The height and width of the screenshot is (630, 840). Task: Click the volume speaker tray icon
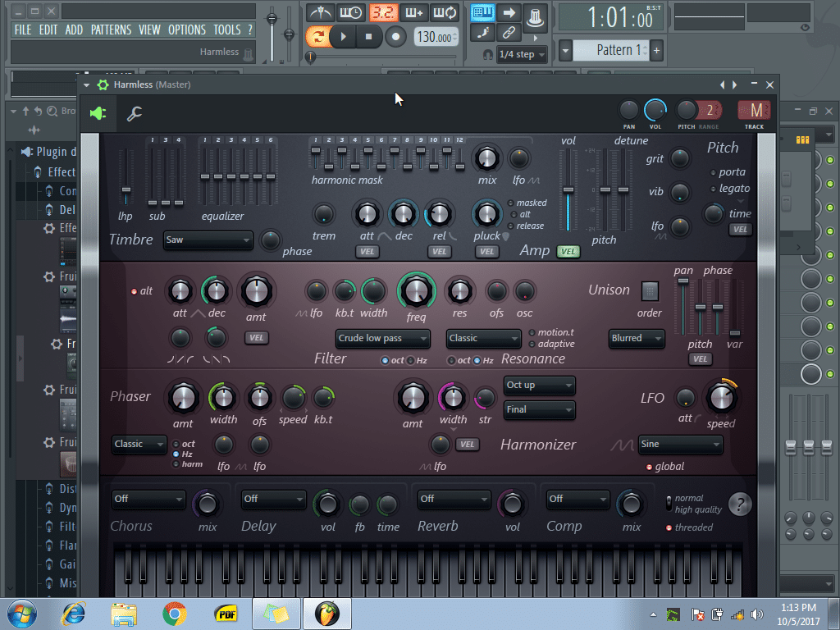tap(757, 614)
